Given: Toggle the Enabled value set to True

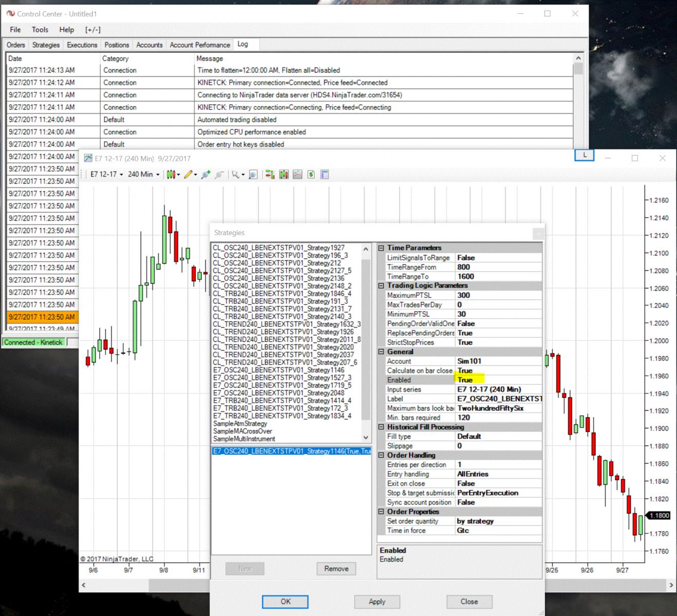Looking at the screenshot, I should point(498,380).
